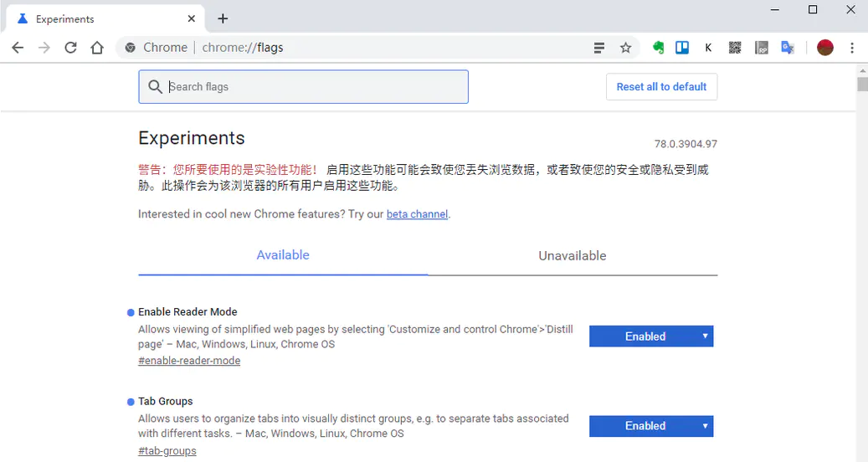868x462 pixels.
Task: Open the Google Translate extension
Action: click(788, 48)
